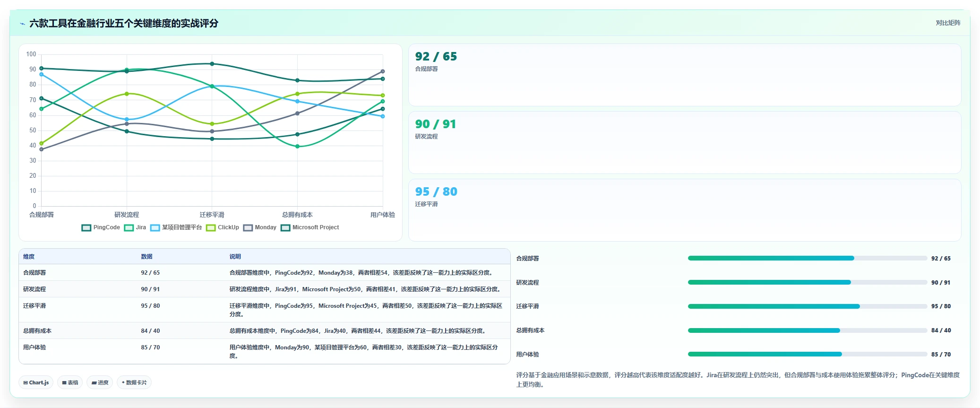The image size is (980, 408).
Task: Click the 对比矩阵 label
Action: point(948,23)
